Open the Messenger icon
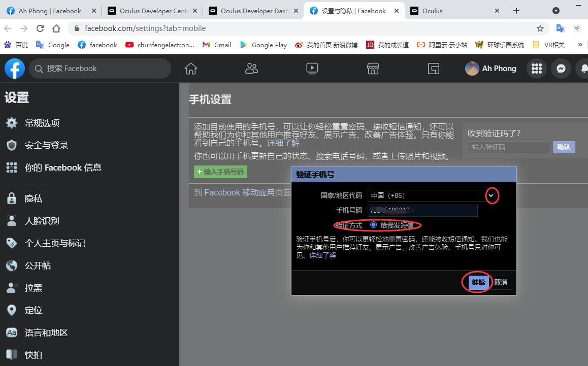The height and width of the screenshot is (366, 588). [561, 69]
